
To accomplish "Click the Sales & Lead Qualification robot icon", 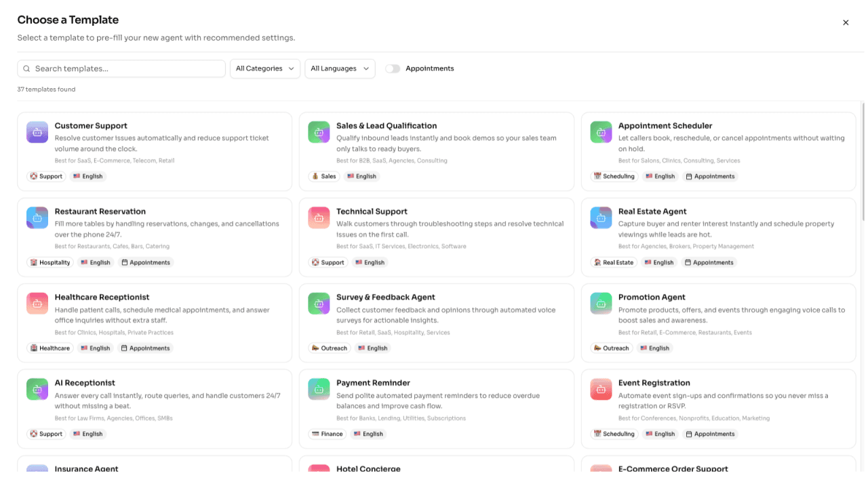I will coord(319,132).
